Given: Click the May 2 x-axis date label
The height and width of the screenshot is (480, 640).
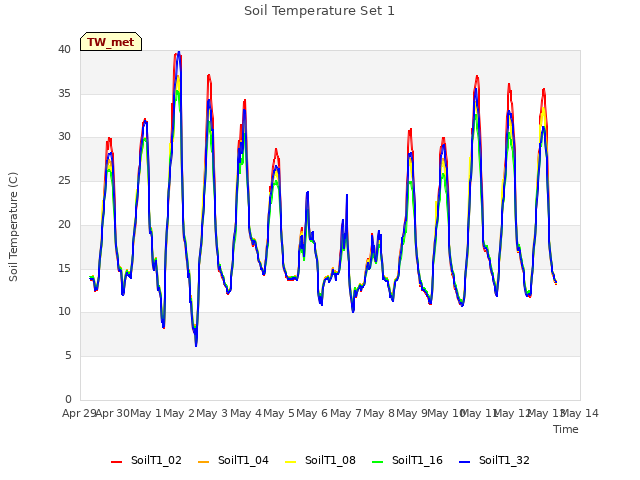Looking at the screenshot, I should [x=179, y=413].
